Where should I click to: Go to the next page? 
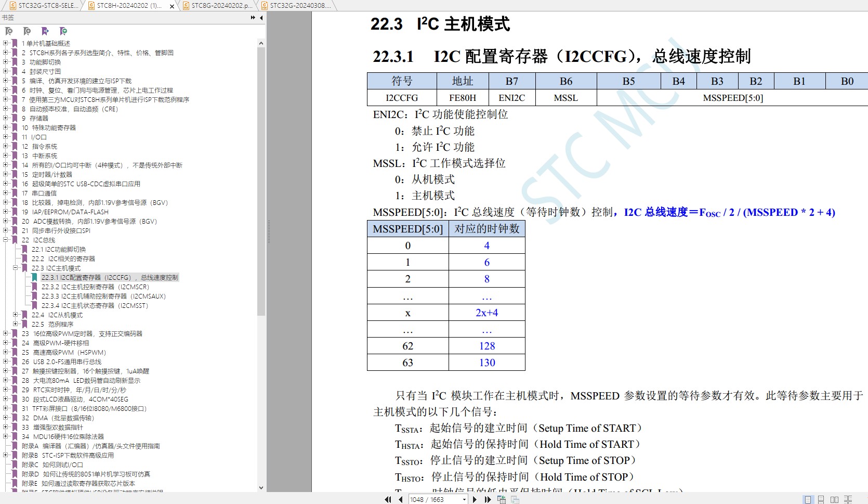point(475,499)
